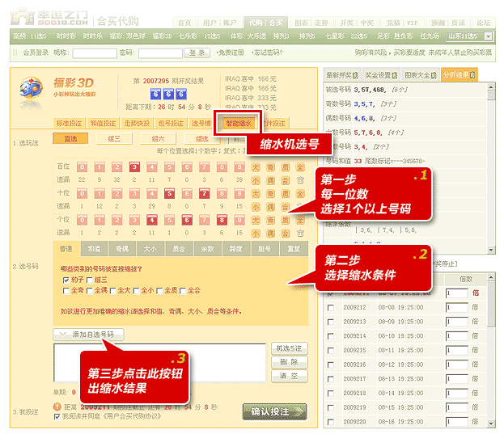Click the 免费注册 link
Viewport: 504px width, 434px height.
[231, 53]
